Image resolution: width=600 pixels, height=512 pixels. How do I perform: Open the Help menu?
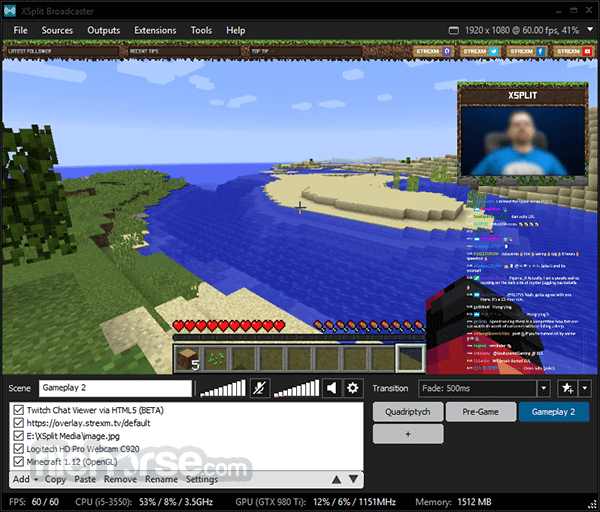[236, 30]
